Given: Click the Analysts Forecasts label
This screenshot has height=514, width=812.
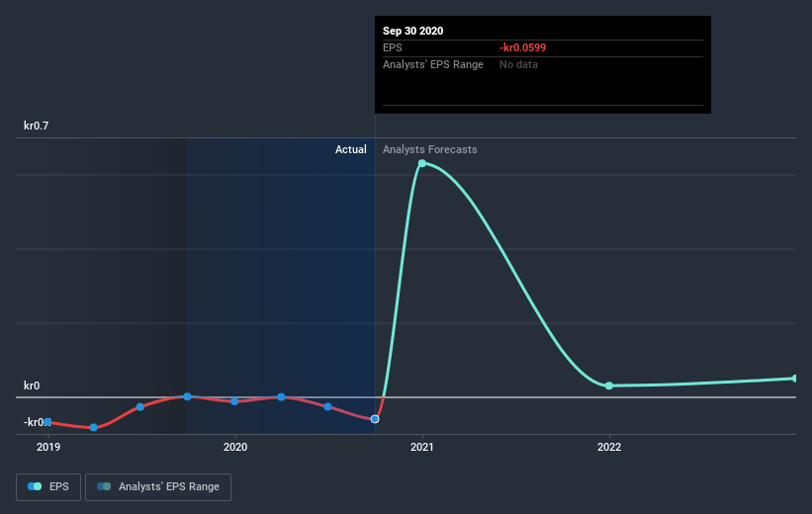Looking at the screenshot, I should (430, 149).
